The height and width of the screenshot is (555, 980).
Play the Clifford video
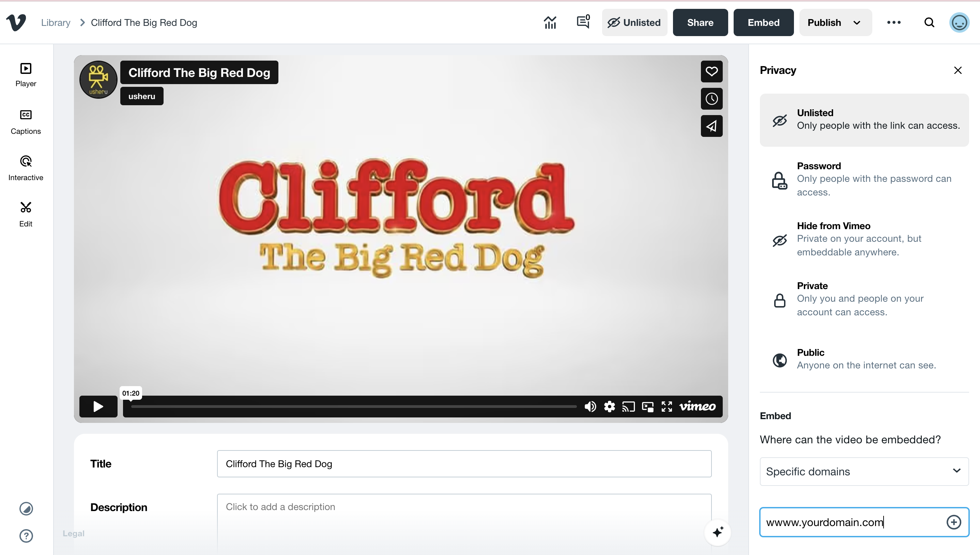(x=98, y=406)
